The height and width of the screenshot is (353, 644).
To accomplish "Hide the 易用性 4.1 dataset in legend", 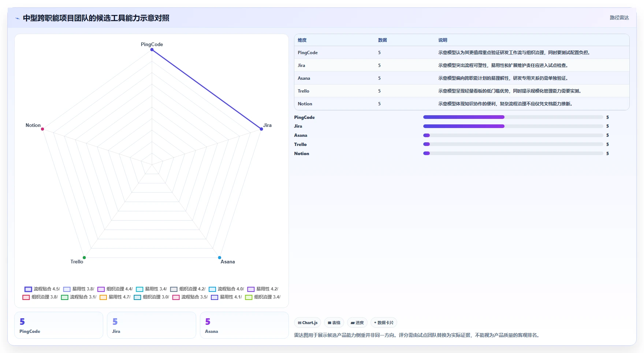I will coord(226,297).
